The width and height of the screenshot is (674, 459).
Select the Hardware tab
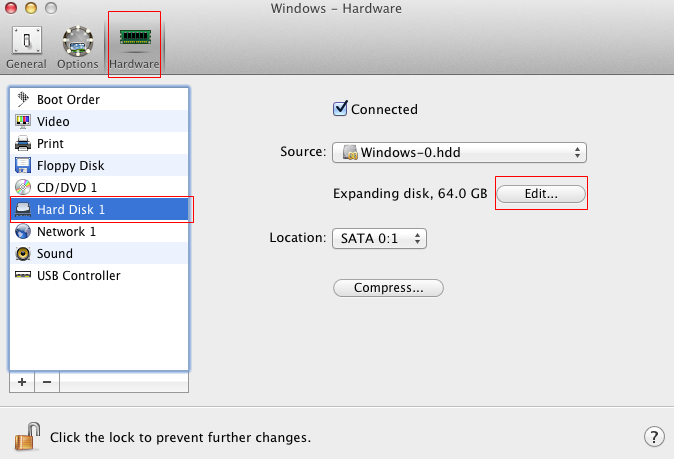point(134,48)
